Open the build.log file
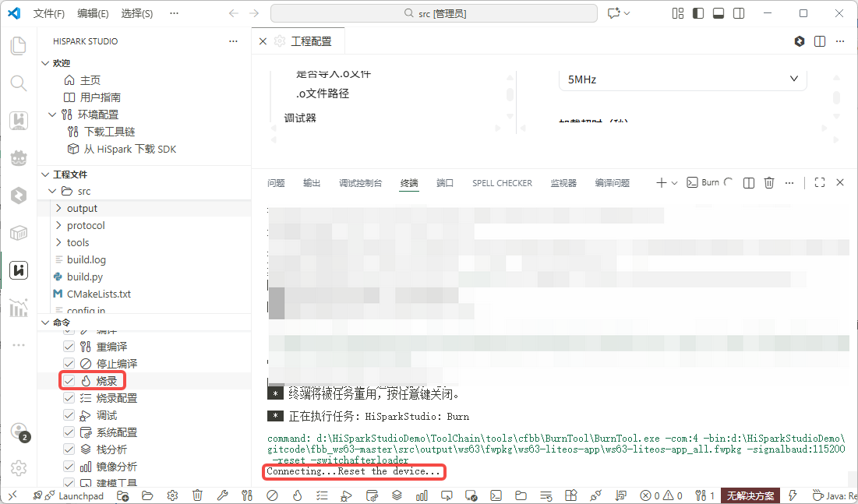Screen dimensions: 858x504 click(x=87, y=259)
